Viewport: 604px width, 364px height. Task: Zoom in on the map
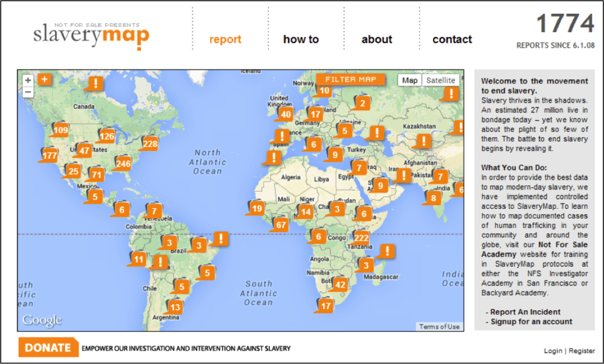(28, 80)
